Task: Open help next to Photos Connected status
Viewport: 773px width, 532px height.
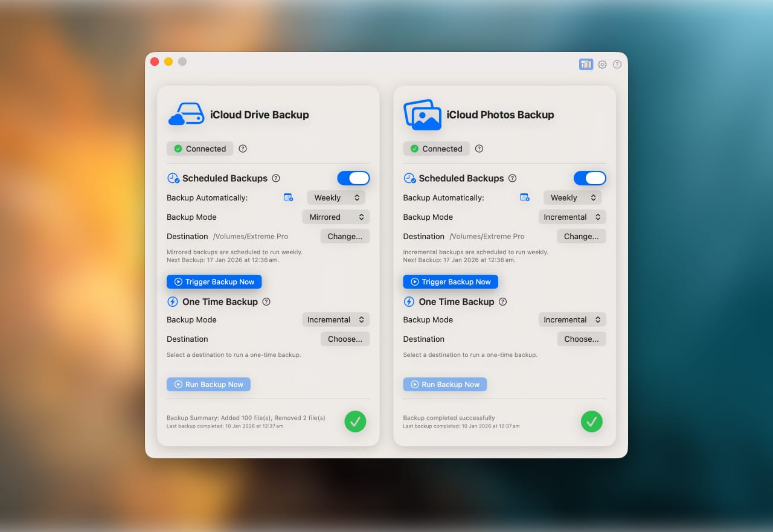Action: point(479,149)
